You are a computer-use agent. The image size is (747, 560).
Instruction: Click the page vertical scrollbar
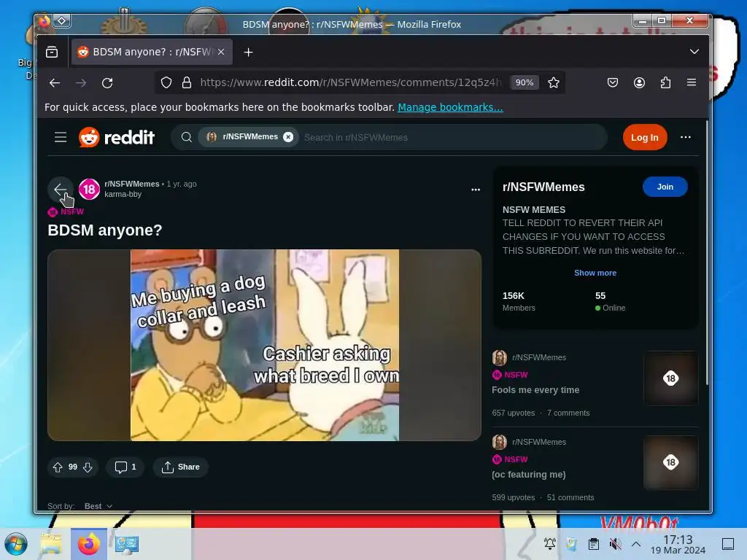click(706, 252)
